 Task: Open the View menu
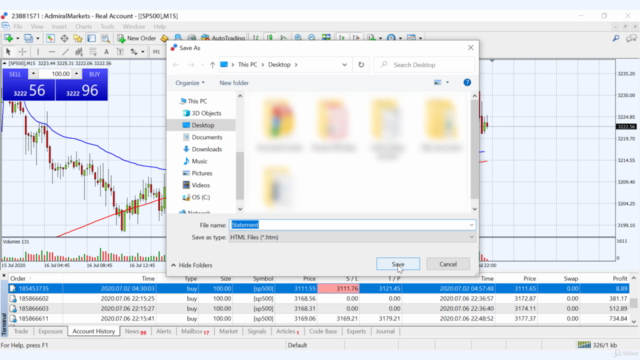click(x=37, y=27)
